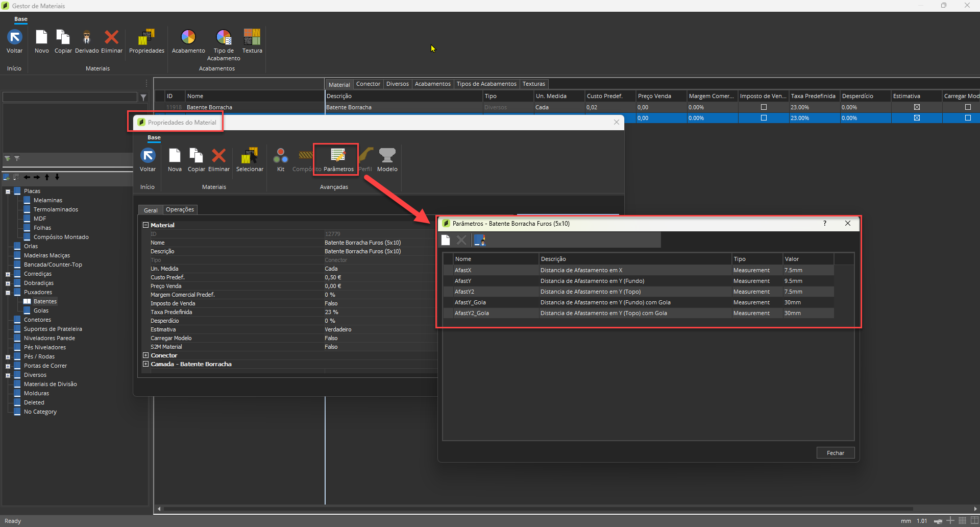Viewport: 980px width, 527px height.
Task: Open Textura in the Acabamentos ribbon group
Action: pos(252,37)
